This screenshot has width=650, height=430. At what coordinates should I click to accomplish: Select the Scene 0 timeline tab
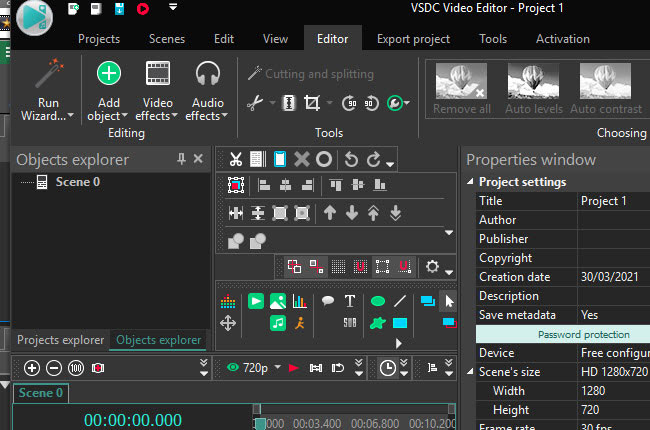tap(41, 393)
